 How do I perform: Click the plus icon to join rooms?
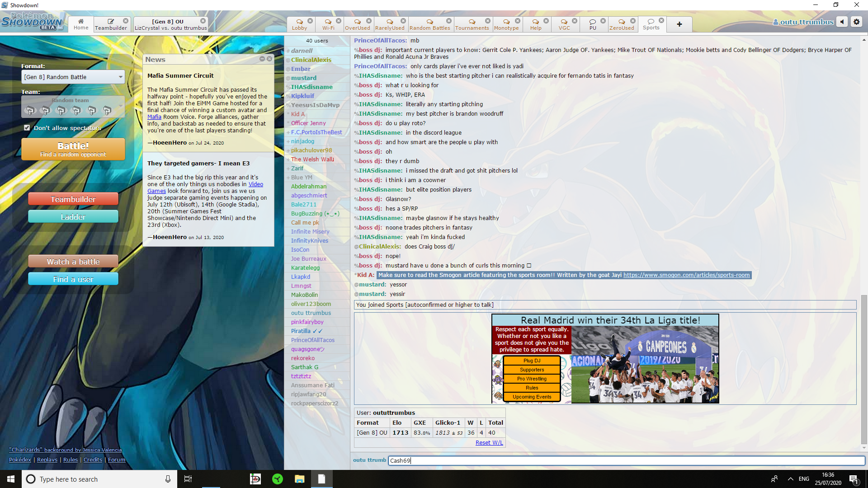pyautogui.click(x=679, y=24)
